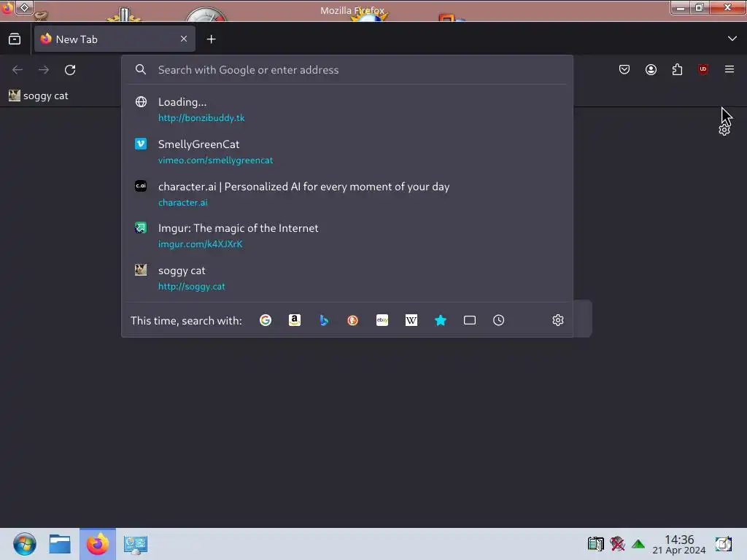
Task: Open the Start menu orb
Action: coord(24,544)
